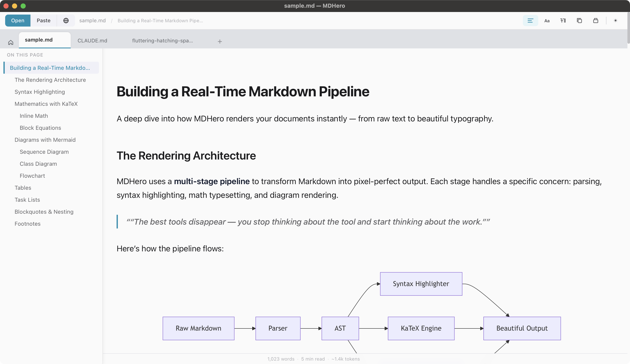
Task: Click the Open button
Action: pyautogui.click(x=18, y=21)
